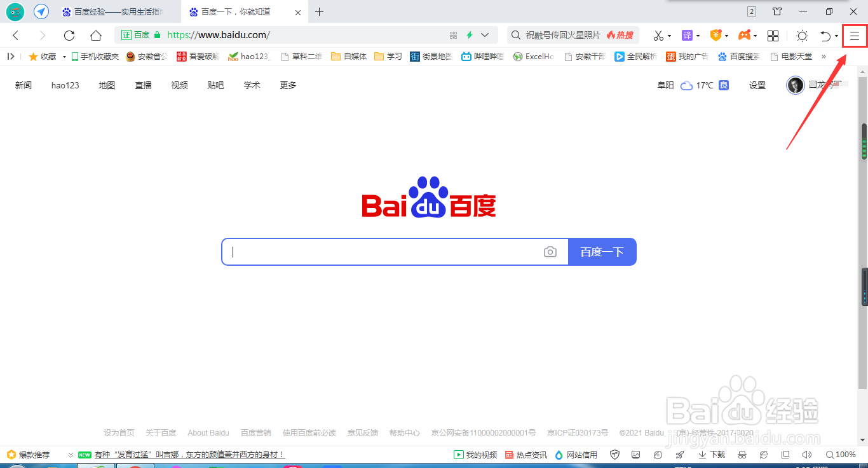Show more bookmarks with the chevron
Image resolution: width=868 pixels, height=468 pixels.
824,56
